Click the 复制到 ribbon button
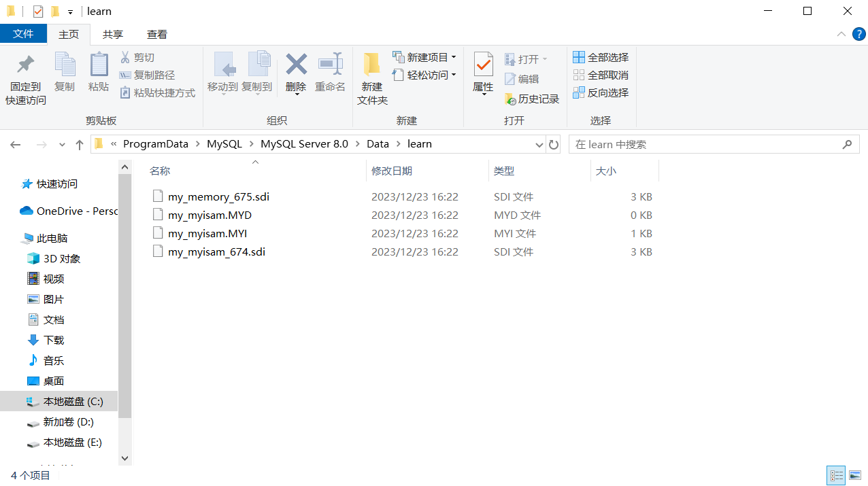The height and width of the screenshot is (486, 868). 257,73
